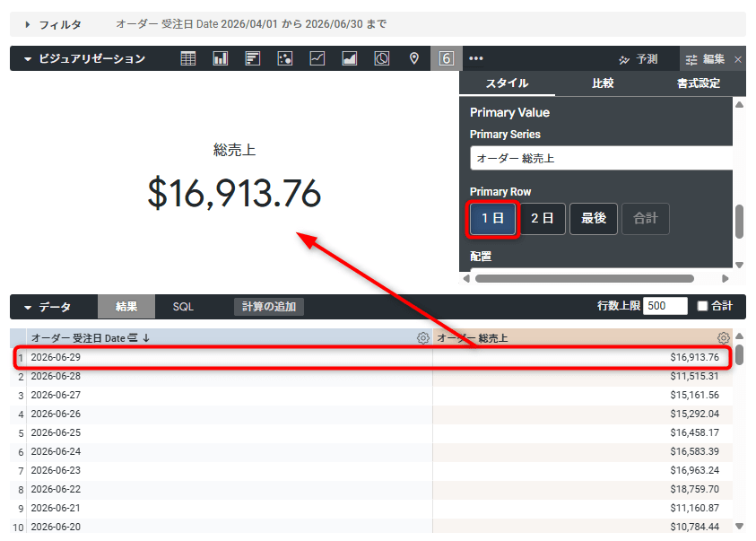The height and width of the screenshot is (541, 756).
Task: Select the scatterplot visualization icon
Action: 285,59
